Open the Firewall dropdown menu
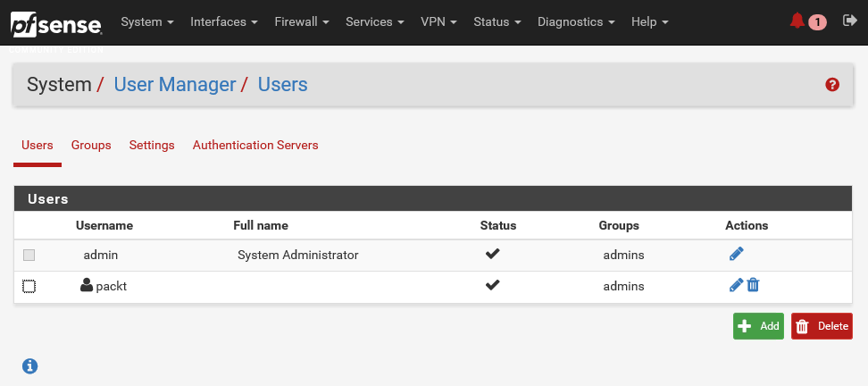Image resolution: width=868 pixels, height=386 pixels. point(301,21)
